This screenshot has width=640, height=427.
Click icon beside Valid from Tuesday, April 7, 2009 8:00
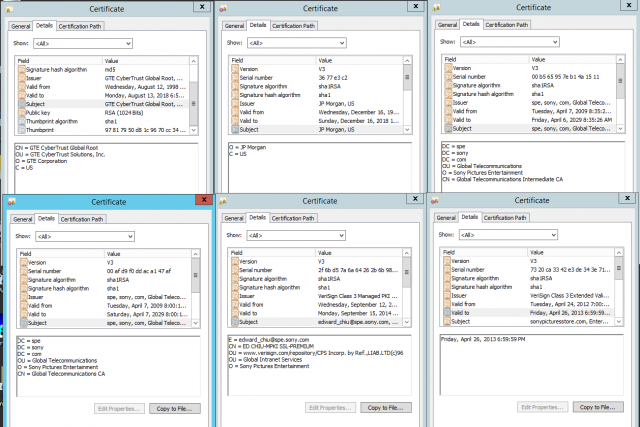pos(24,306)
